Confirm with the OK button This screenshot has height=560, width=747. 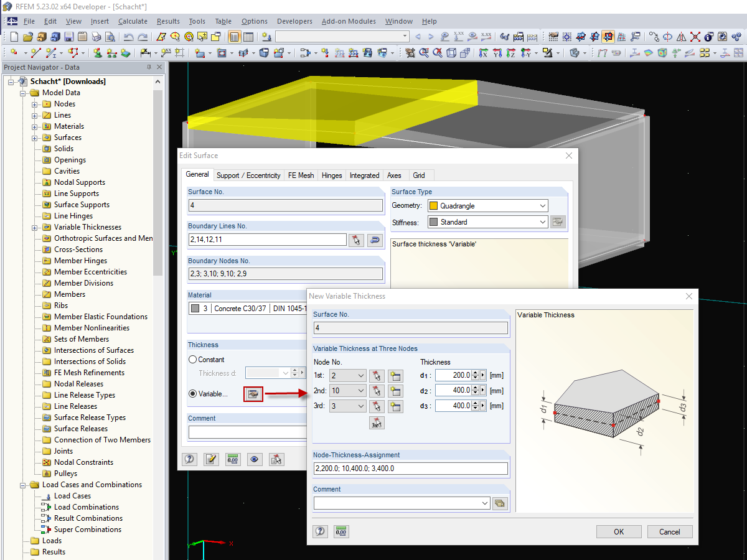point(619,531)
